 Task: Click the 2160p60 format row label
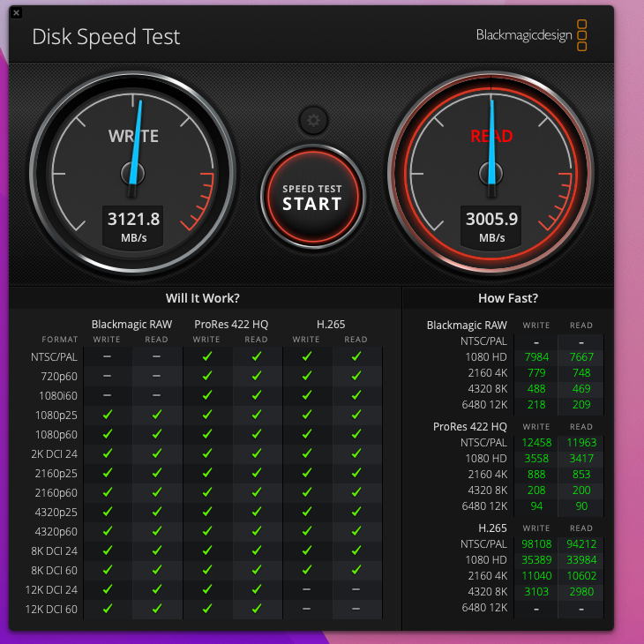(56, 493)
